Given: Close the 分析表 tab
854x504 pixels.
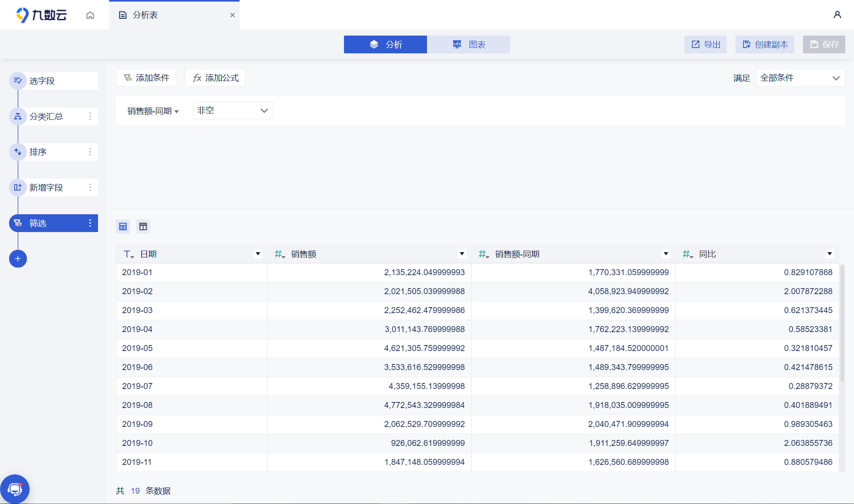Looking at the screenshot, I should 232,15.
